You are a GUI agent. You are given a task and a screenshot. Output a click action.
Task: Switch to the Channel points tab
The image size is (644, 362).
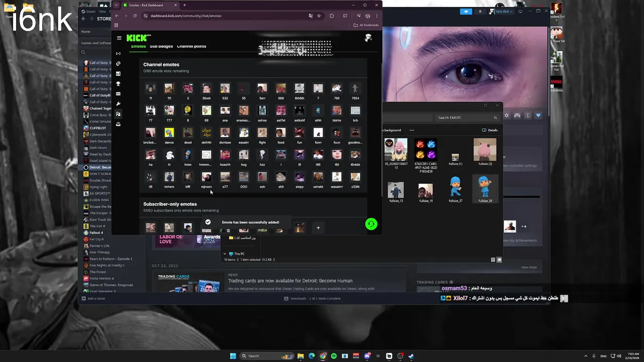(192, 46)
